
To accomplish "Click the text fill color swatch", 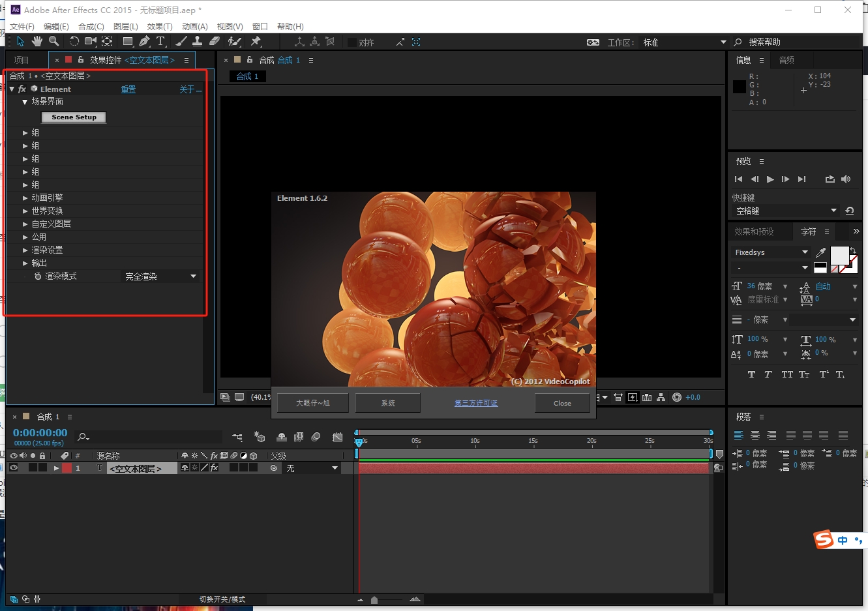I will coord(839,256).
